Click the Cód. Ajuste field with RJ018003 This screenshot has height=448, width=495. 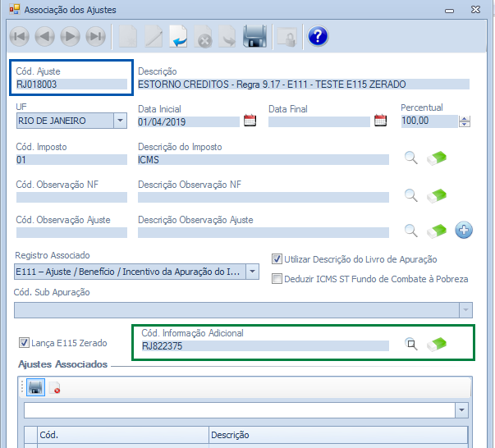(x=70, y=84)
